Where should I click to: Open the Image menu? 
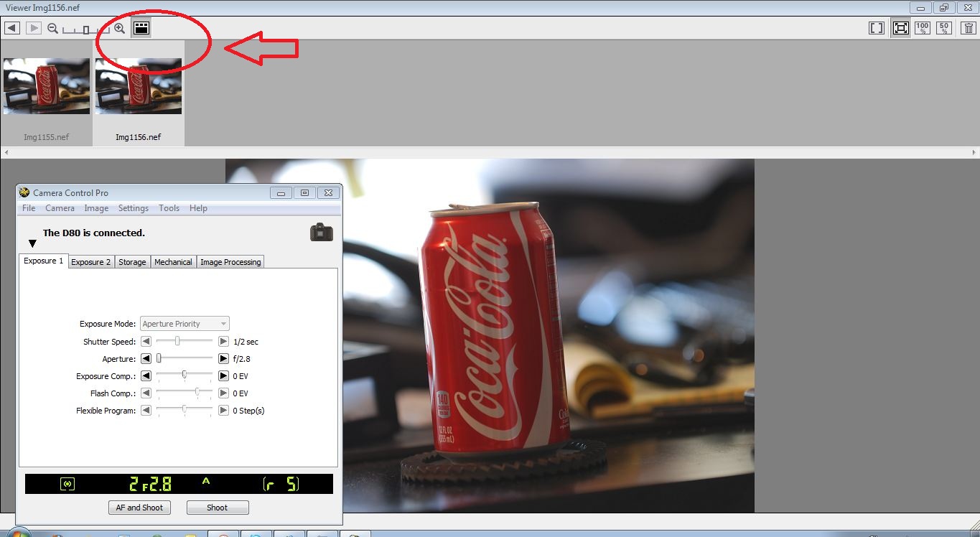pyautogui.click(x=96, y=208)
